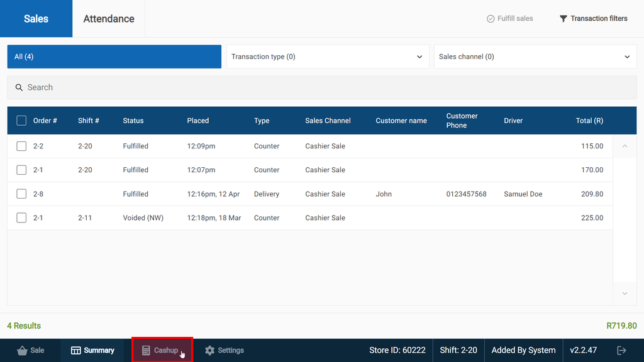Check the box for order 2-2
The width and height of the screenshot is (644, 362).
pyautogui.click(x=21, y=146)
